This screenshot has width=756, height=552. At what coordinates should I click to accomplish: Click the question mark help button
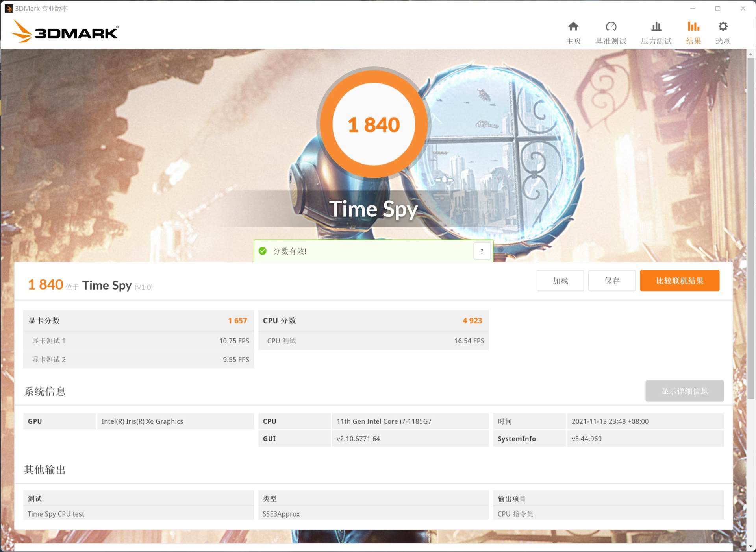pyautogui.click(x=482, y=251)
